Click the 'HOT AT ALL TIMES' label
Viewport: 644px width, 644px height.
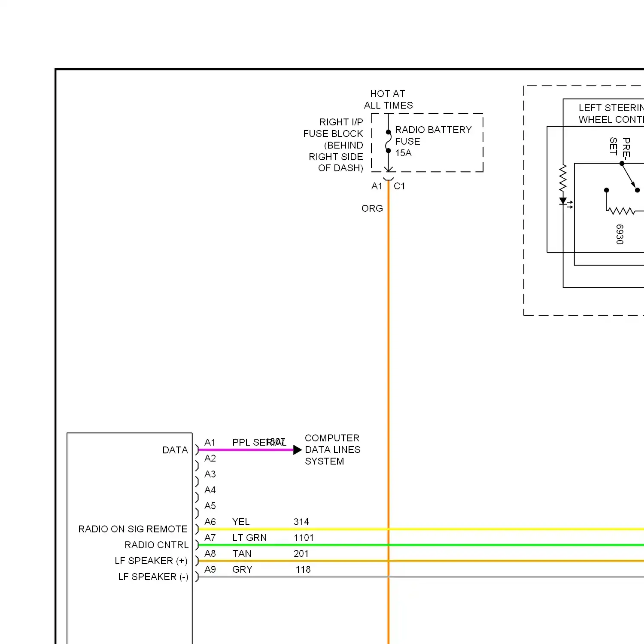388,100
